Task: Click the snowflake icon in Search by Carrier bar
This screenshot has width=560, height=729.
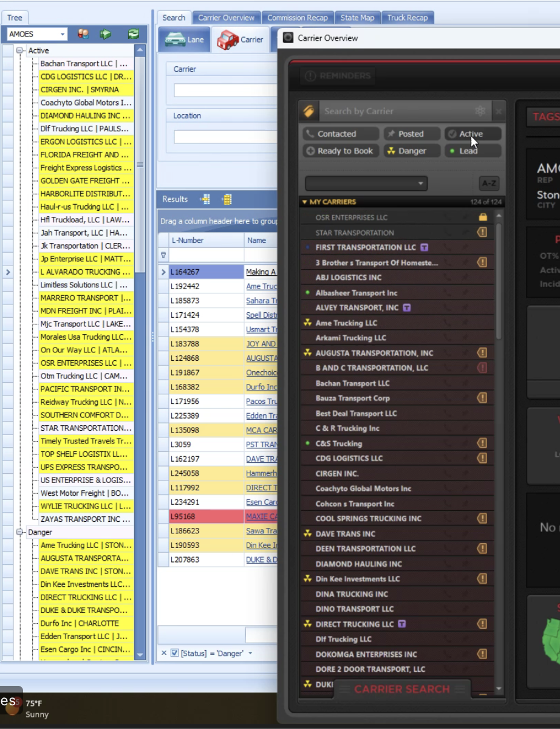Action: click(480, 111)
